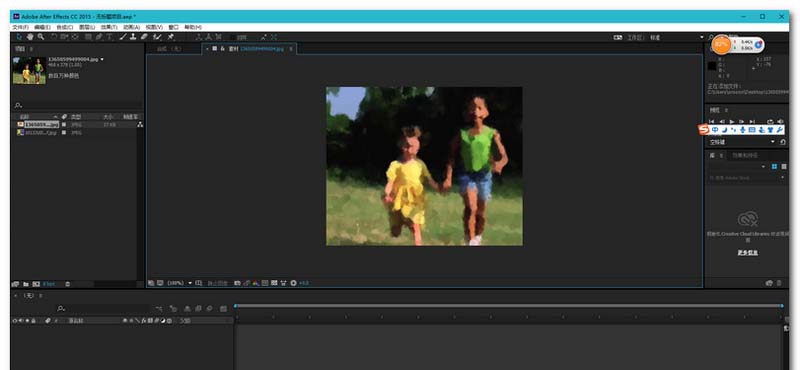Toggle the transparency grid in viewer

pos(274,283)
